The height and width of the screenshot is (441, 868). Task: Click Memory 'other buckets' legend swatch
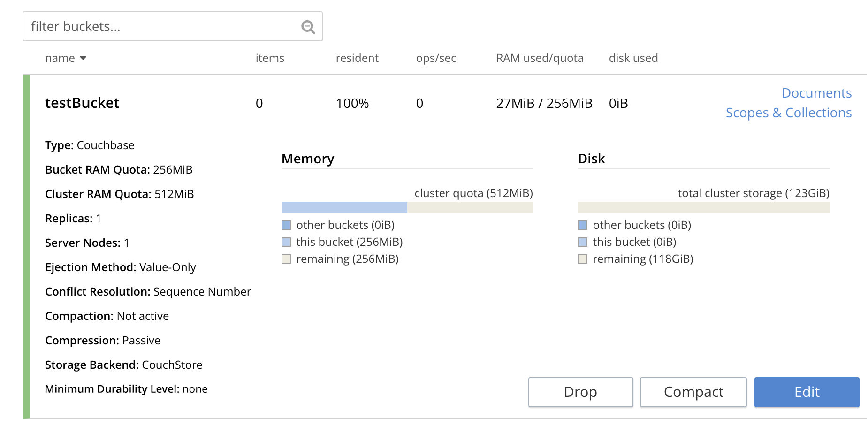pyautogui.click(x=286, y=225)
